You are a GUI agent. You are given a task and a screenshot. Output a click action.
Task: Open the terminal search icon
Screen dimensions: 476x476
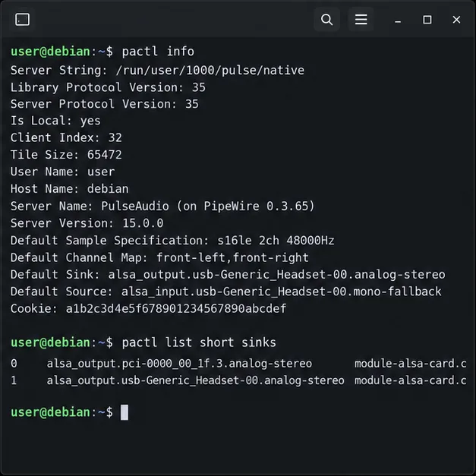[x=326, y=20]
